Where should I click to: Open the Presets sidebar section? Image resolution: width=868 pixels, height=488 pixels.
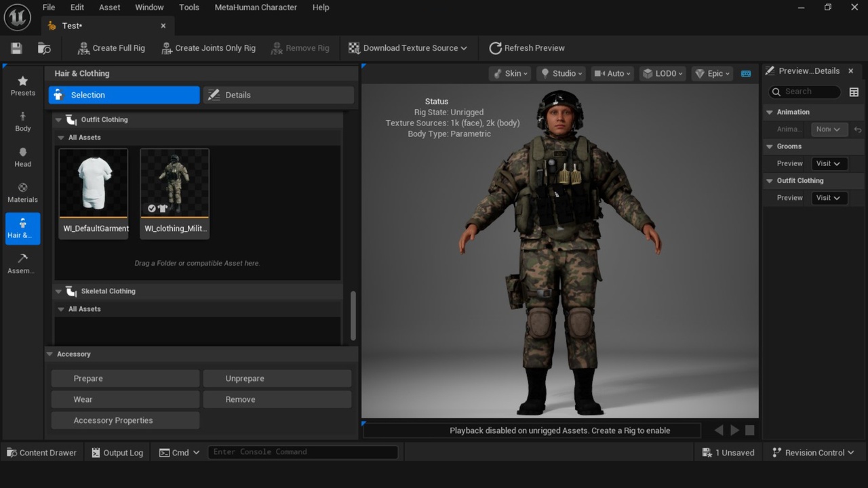tap(23, 85)
